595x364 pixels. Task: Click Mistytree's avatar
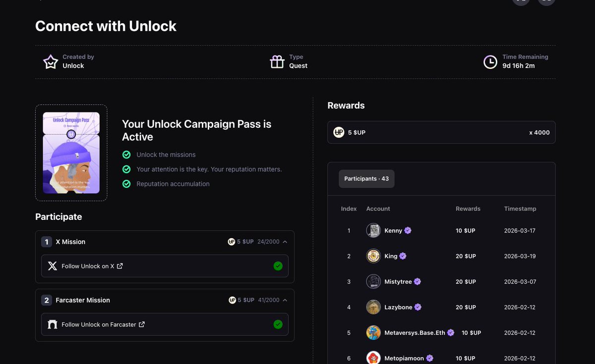(373, 282)
